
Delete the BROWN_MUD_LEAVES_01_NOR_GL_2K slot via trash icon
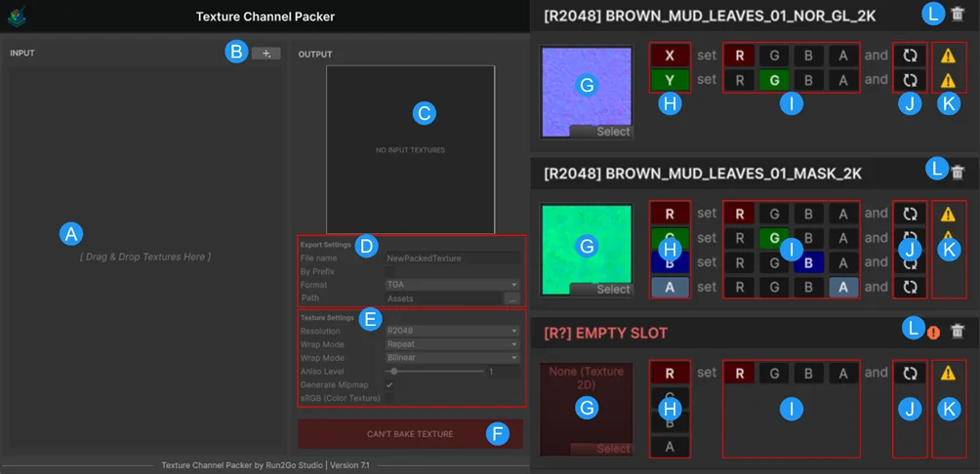tap(957, 15)
